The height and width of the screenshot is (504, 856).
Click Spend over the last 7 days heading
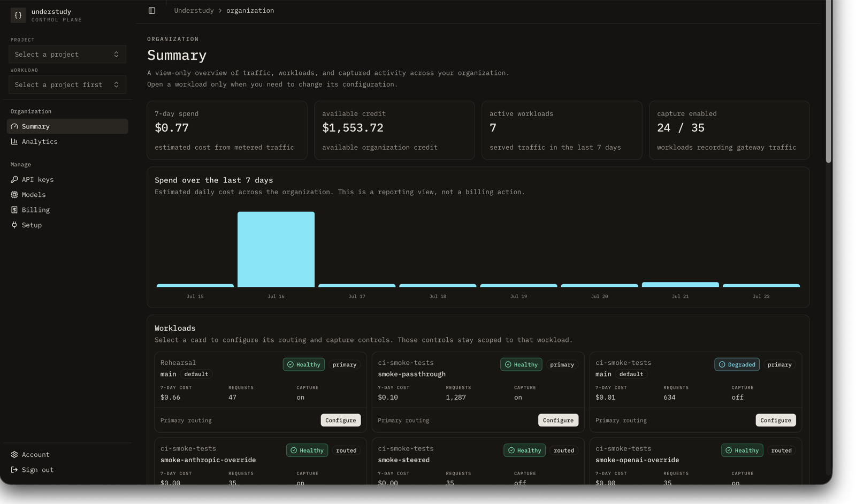(214, 180)
